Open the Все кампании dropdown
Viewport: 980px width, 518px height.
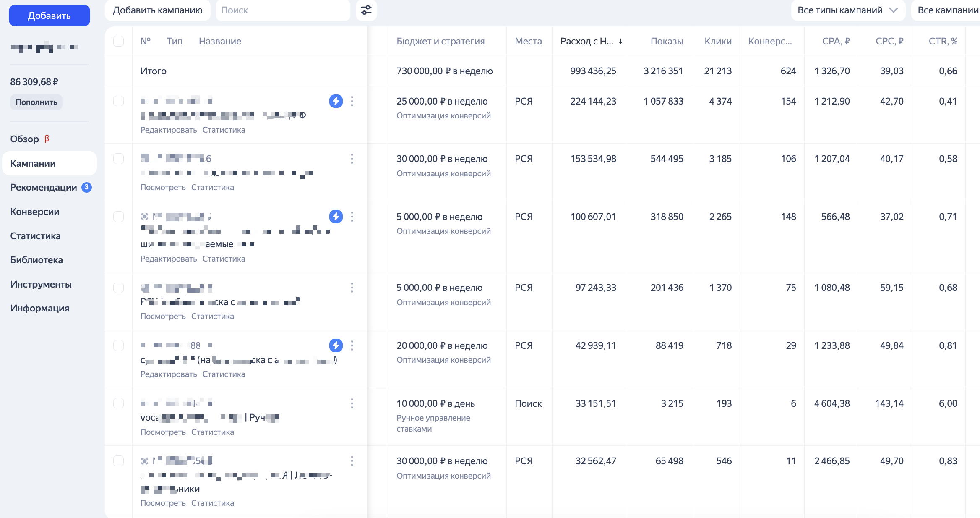(x=947, y=10)
